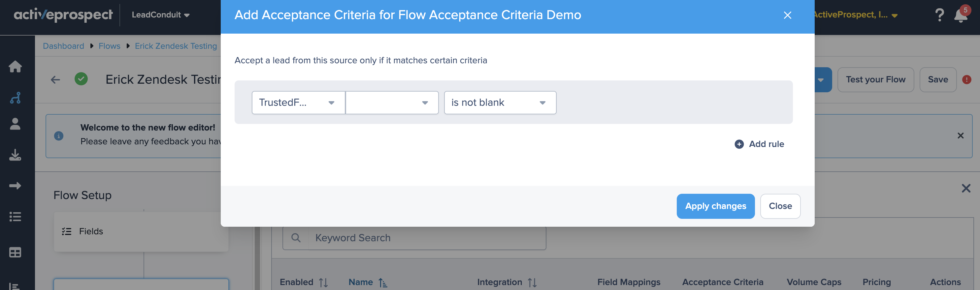Screen dimensions: 980x290
Task: Click the Pricing column header
Action: (x=876, y=282)
